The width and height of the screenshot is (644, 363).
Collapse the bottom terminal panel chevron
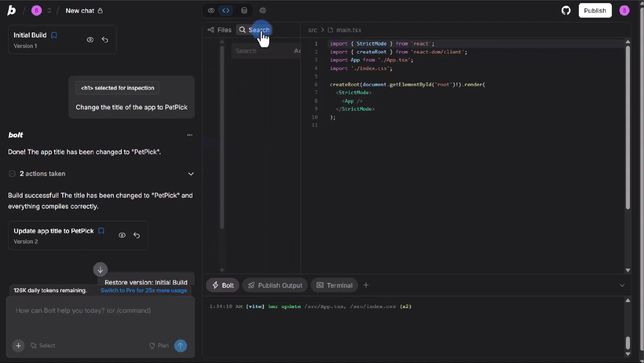coord(622,285)
